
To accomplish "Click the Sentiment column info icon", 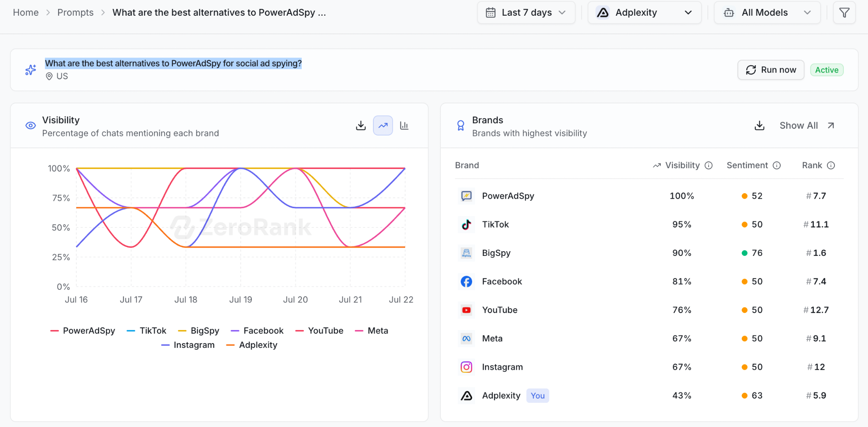I will (x=777, y=166).
